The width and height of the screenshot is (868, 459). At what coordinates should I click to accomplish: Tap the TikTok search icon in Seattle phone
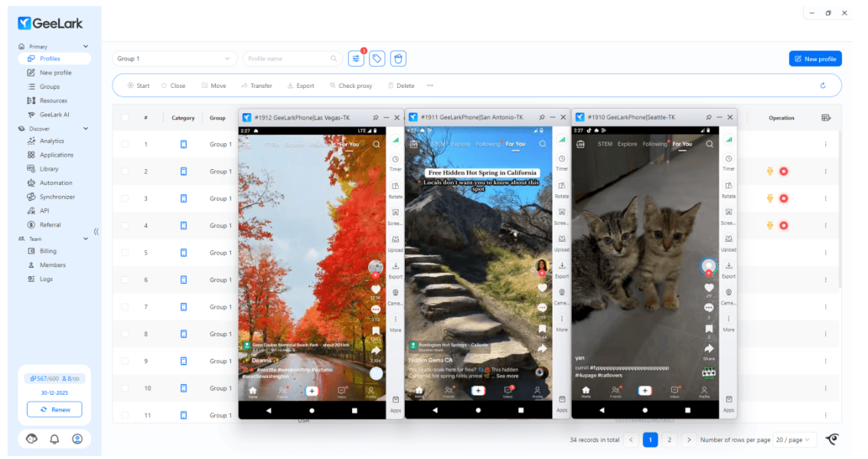[709, 144]
